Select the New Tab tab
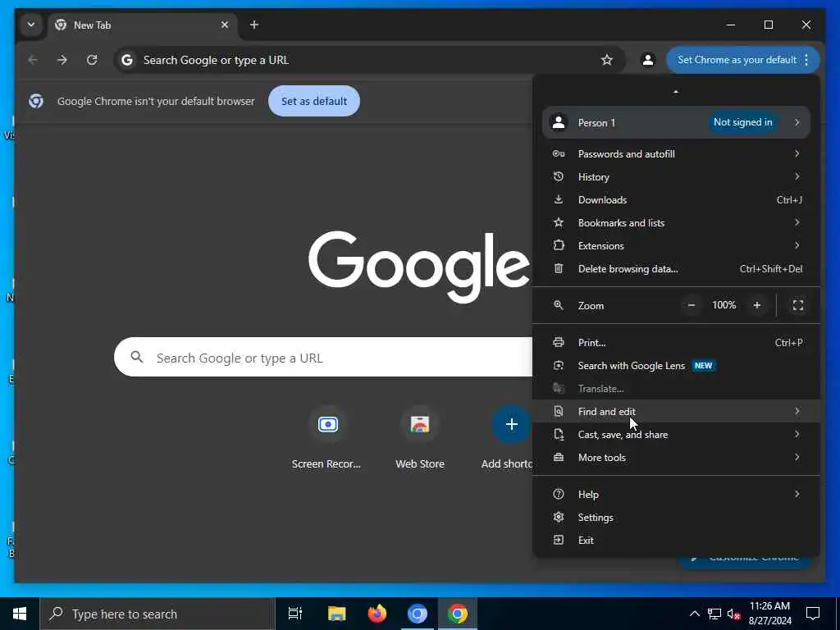 [143, 25]
